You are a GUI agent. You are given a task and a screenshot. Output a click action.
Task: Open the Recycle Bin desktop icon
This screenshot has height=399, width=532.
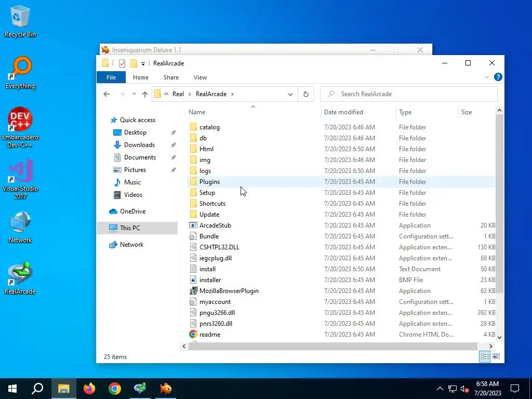click(20, 21)
